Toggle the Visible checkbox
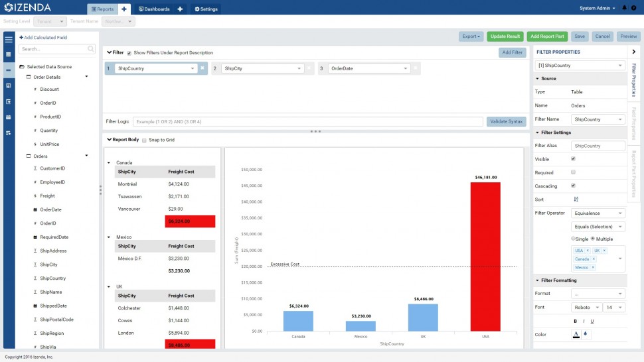644x362 pixels. tap(573, 158)
